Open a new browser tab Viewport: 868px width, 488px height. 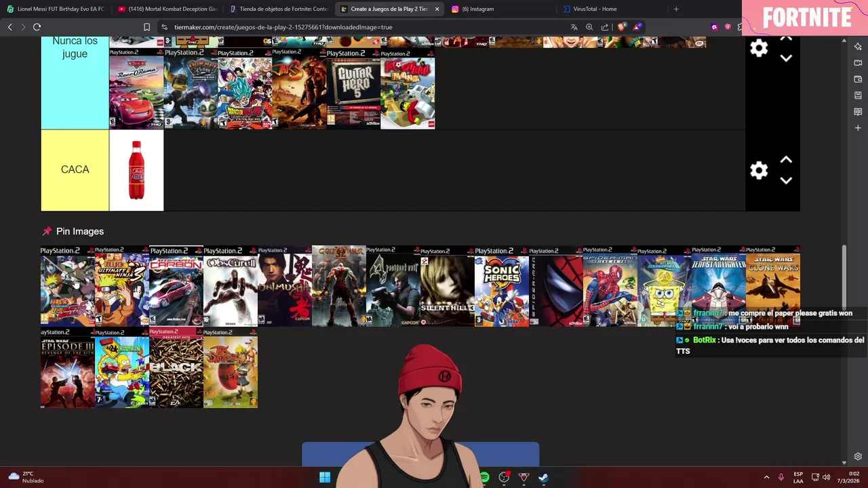pos(676,9)
